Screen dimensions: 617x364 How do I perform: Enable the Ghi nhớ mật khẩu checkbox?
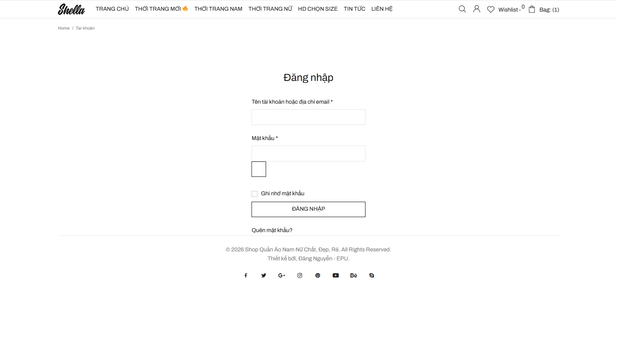tap(255, 194)
